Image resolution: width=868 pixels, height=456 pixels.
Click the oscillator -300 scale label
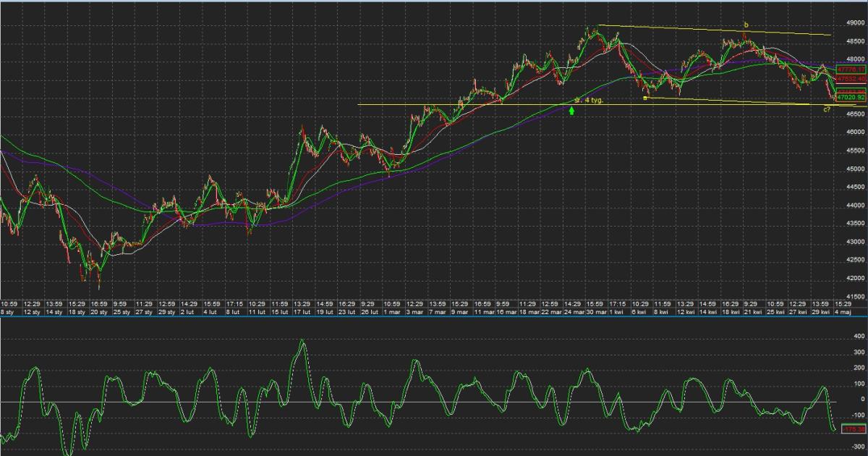point(857,446)
